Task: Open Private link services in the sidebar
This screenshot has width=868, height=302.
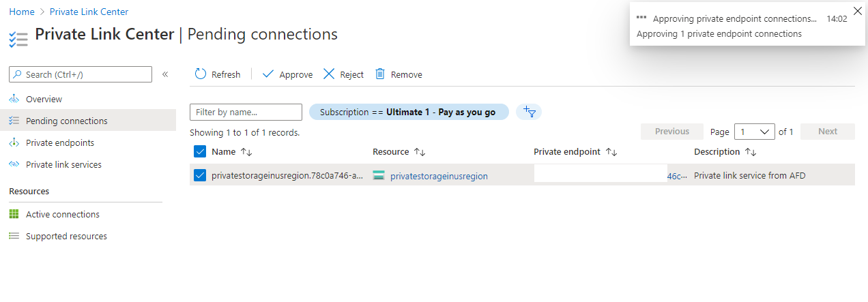Action: (x=63, y=164)
